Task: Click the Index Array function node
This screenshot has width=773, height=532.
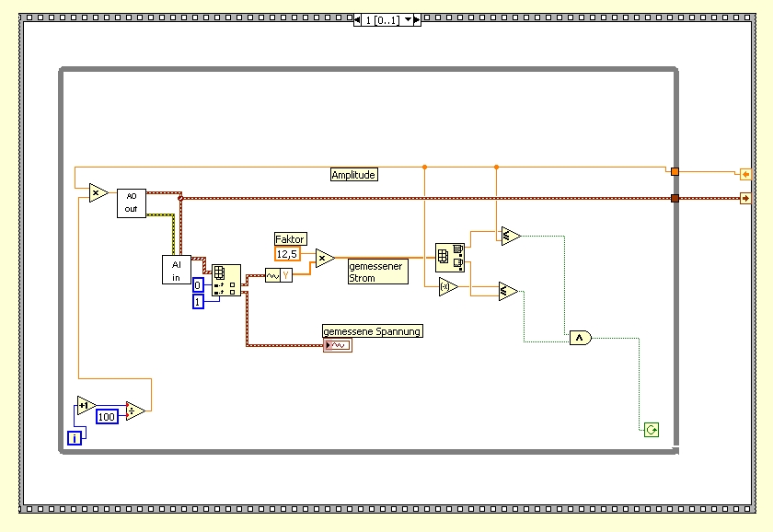Action: (226, 280)
